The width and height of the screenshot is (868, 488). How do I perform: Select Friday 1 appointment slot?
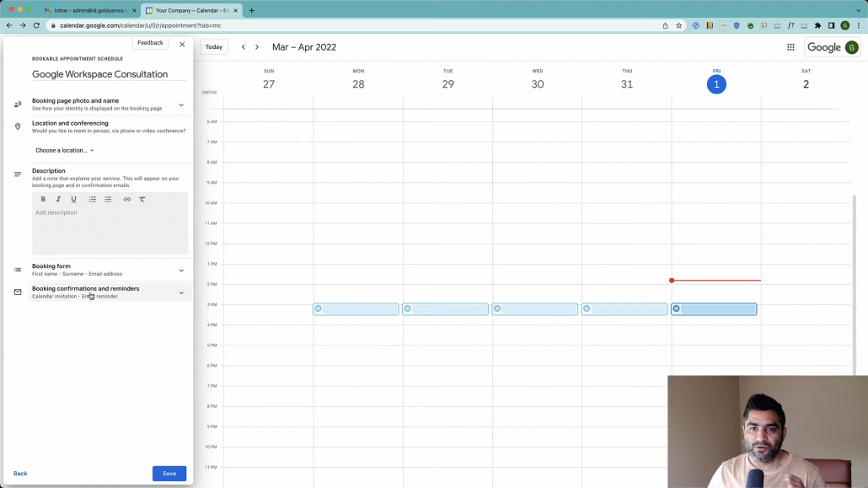(x=714, y=309)
